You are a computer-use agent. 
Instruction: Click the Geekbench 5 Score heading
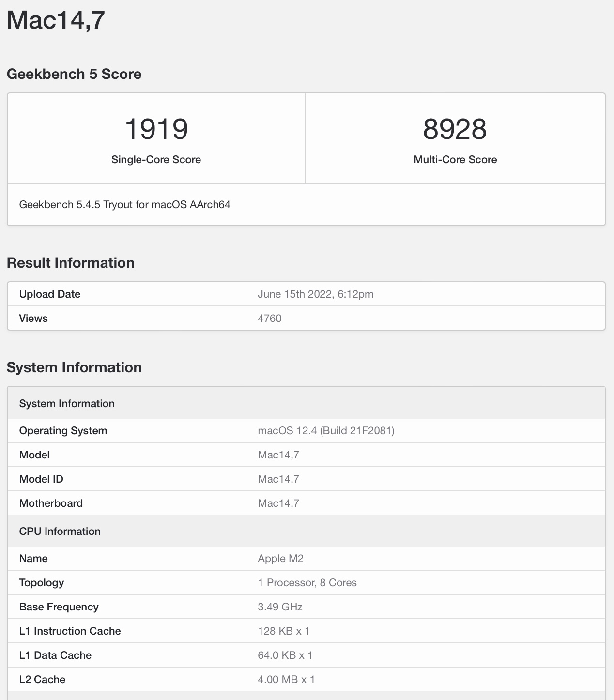(74, 74)
